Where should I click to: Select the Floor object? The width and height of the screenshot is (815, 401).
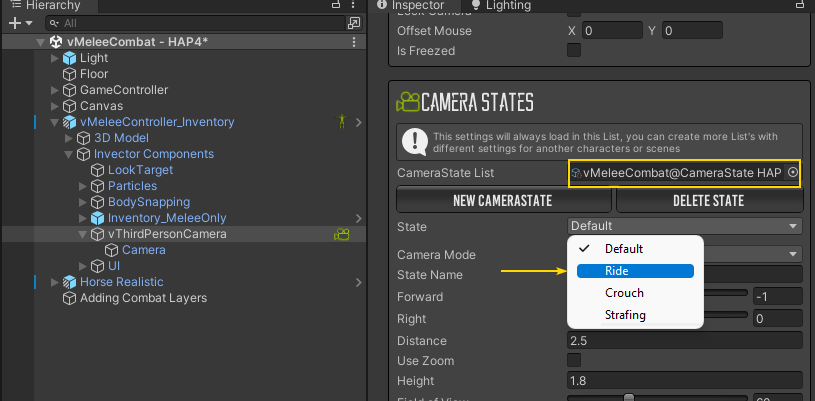[94, 74]
